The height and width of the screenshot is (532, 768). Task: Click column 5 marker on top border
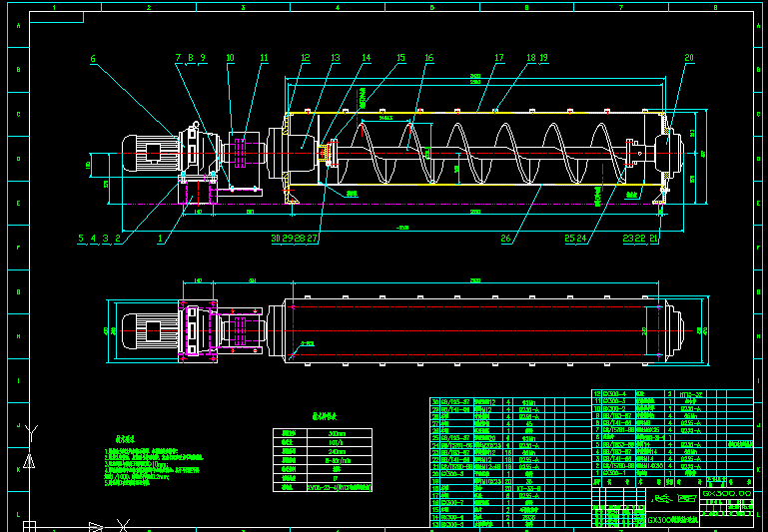click(432, 7)
